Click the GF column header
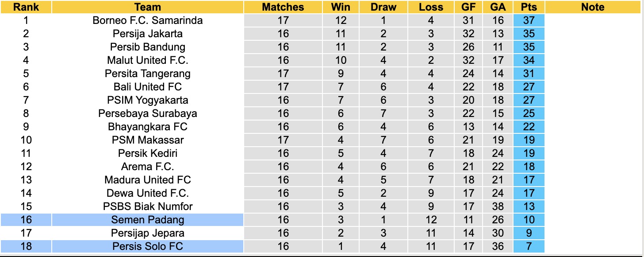Image resolution: width=644 pixels, height=257 pixels. (x=468, y=7)
